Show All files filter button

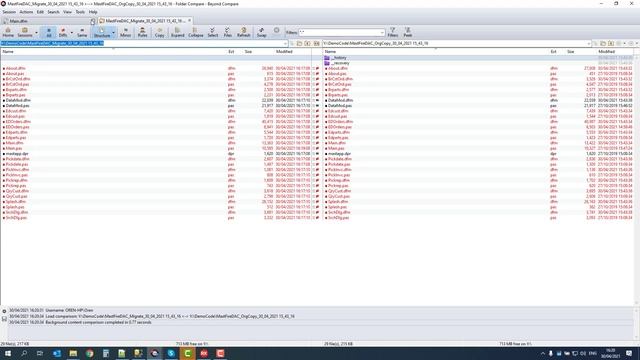point(49,32)
